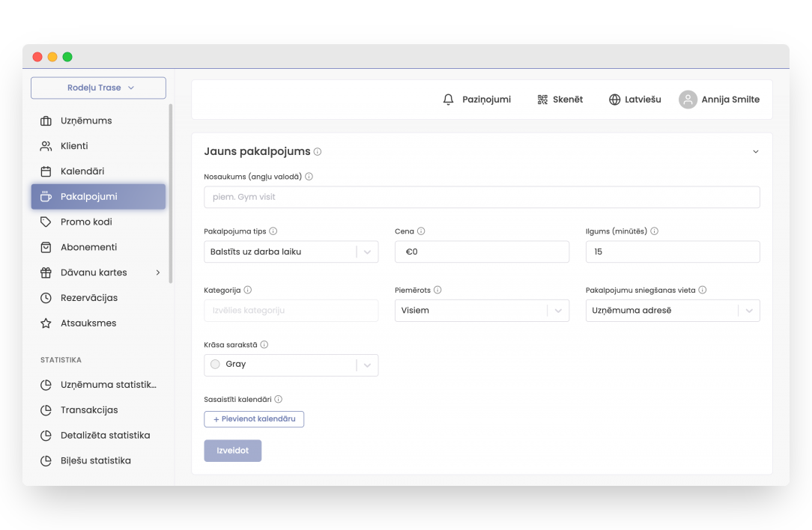Click info icon next to Jauns pakalpojums

318,152
